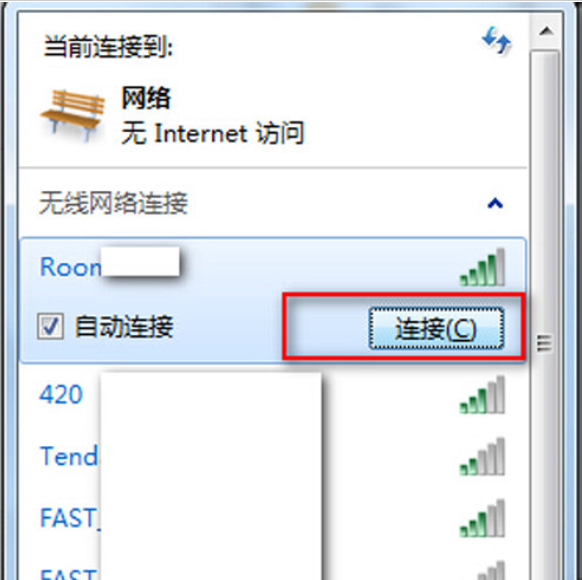Click signal strength icon for 420 network
The width and height of the screenshot is (582, 580).
click(482, 395)
